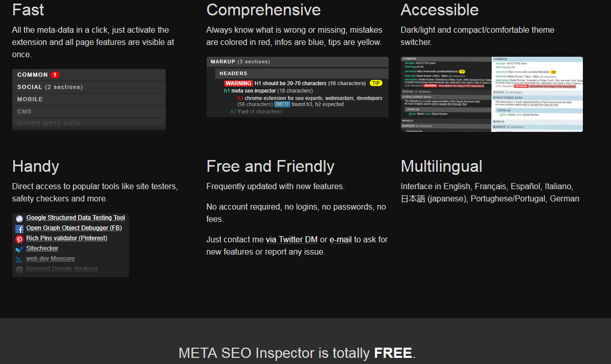Click the Sitechecker checkmark icon
The height and width of the screenshot is (364, 611).
coord(19,249)
